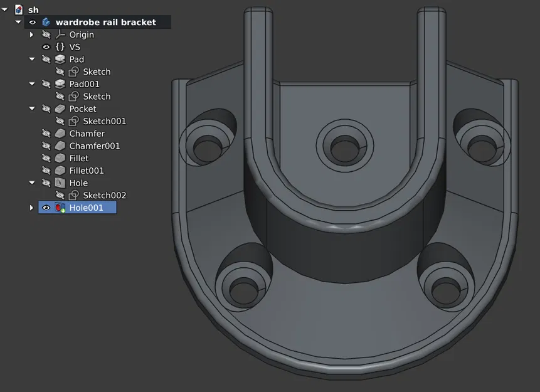
Task: Select the Hole label
Action: [78, 183]
